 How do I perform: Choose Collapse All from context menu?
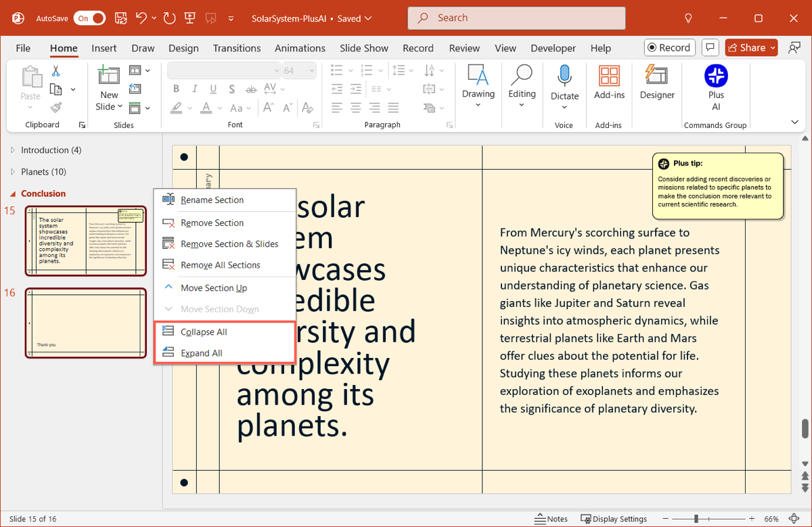click(204, 332)
